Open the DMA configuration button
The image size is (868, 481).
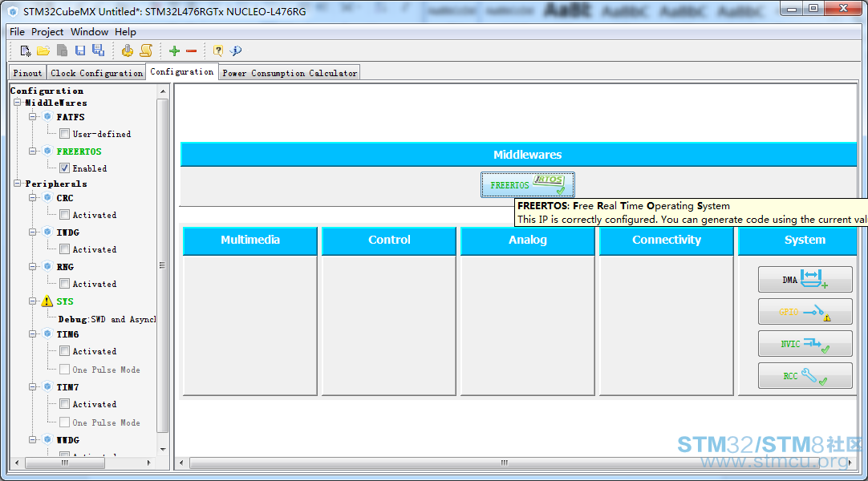805,279
